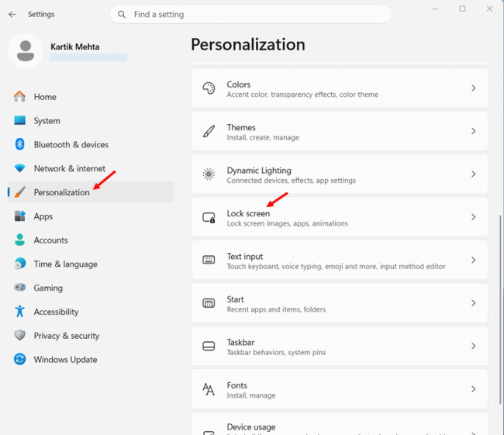Minimize the Settings window
This screenshot has width=504, height=435.
pos(435,9)
